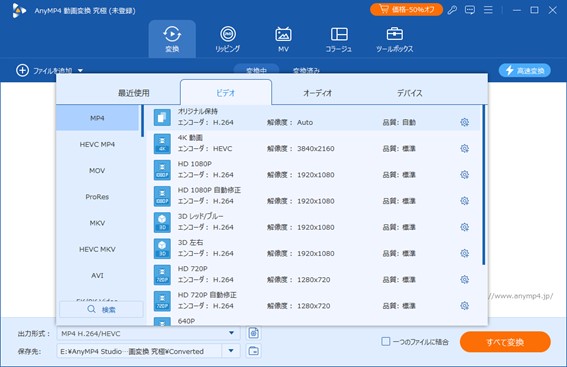Open settings gear for 4K 動画
Screen dimensions: 567x367
point(465,148)
